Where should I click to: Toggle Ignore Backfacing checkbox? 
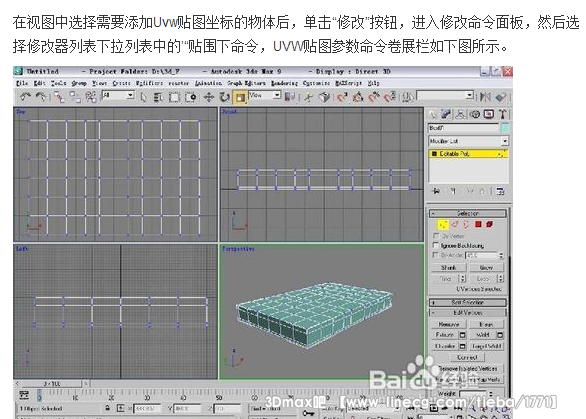point(435,245)
